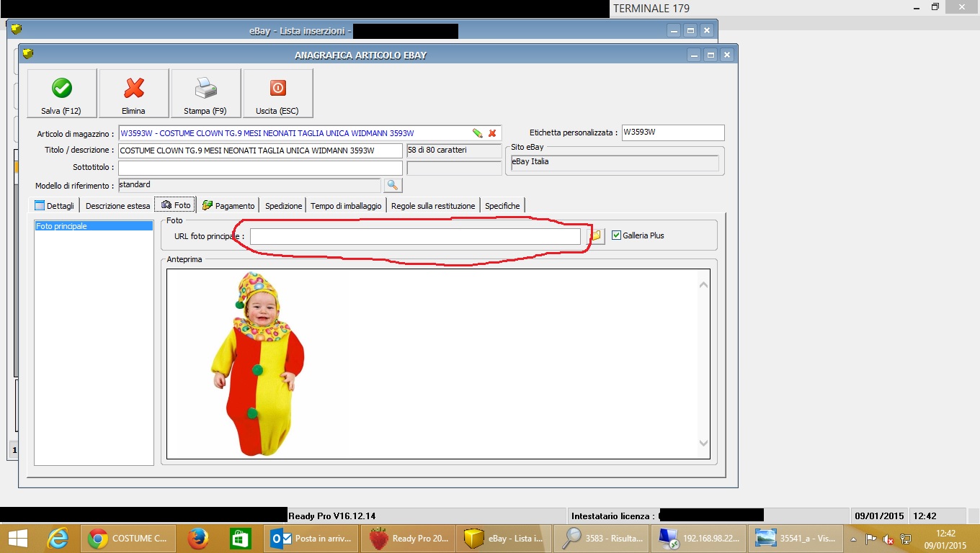980x553 pixels.
Task: Switch to the Chrome COSTUME window in taskbar
Action: pyautogui.click(x=128, y=539)
